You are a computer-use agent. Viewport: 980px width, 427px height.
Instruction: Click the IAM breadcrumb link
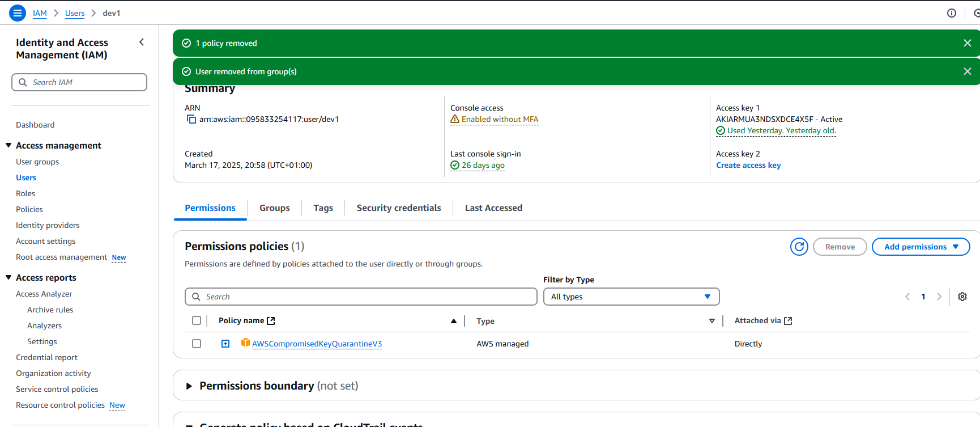coord(40,13)
